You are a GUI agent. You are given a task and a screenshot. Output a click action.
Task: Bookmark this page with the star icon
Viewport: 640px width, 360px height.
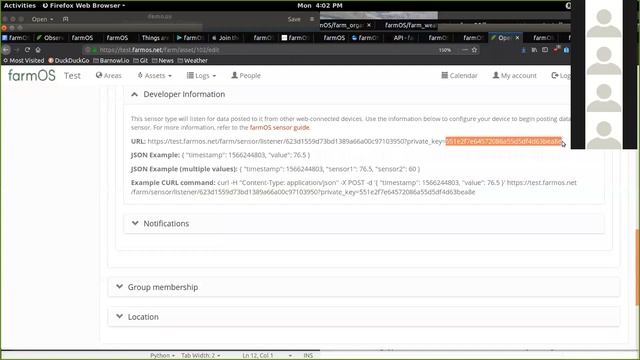click(x=474, y=50)
